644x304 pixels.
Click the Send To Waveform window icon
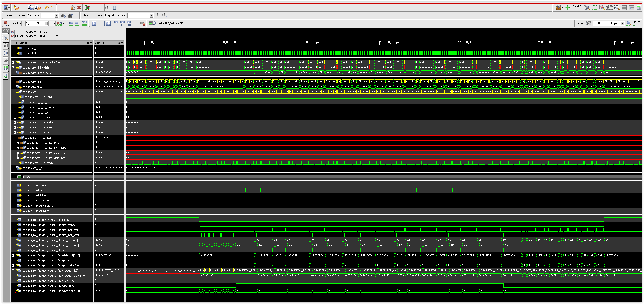point(595,7)
